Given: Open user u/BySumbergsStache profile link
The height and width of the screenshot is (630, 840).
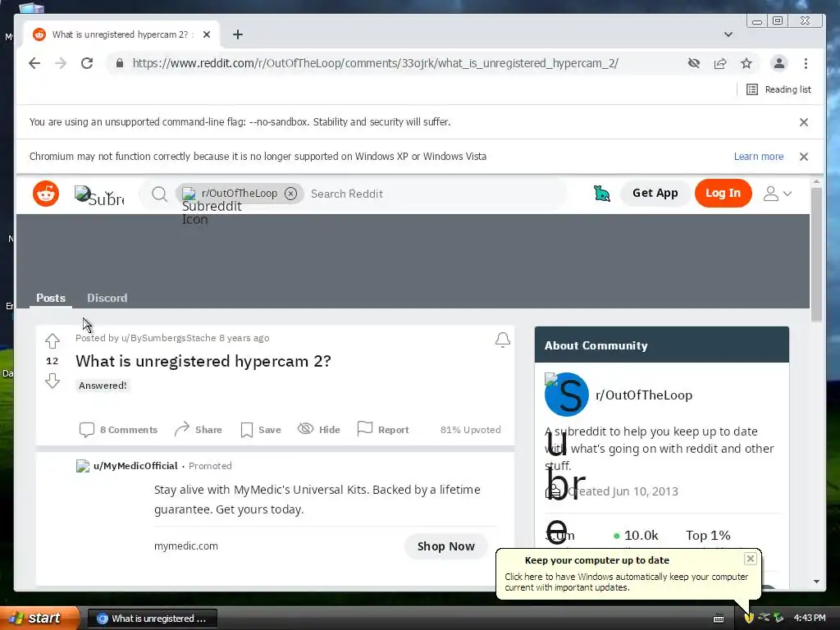Looking at the screenshot, I should pos(168,338).
